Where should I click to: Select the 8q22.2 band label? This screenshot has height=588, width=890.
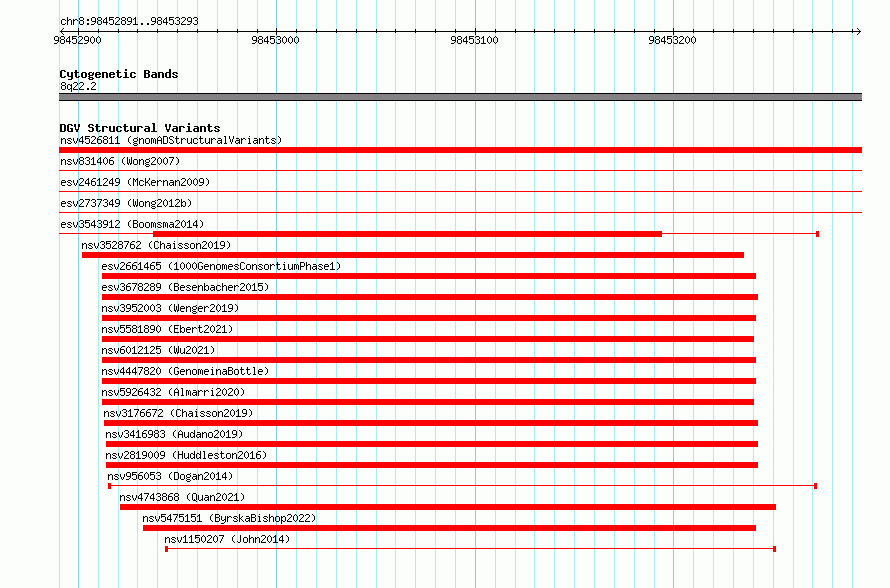[78, 86]
